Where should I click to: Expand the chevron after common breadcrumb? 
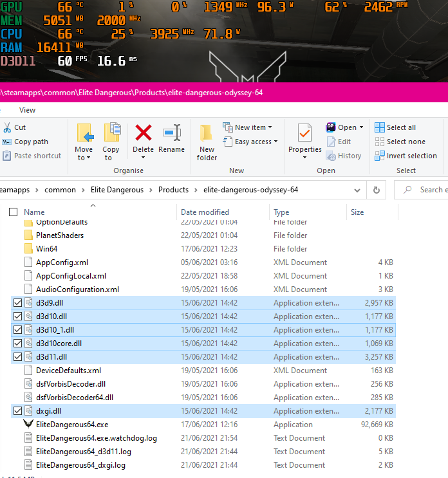(83, 190)
